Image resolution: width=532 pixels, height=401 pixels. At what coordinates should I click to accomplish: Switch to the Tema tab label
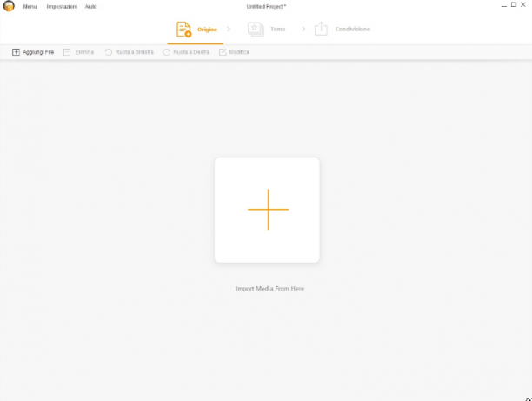click(x=278, y=30)
